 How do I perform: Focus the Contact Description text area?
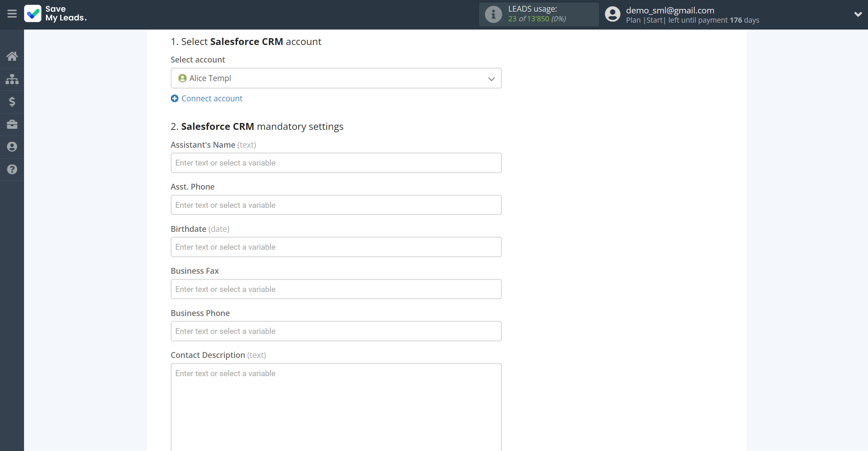pyautogui.click(x=336, y=407)
